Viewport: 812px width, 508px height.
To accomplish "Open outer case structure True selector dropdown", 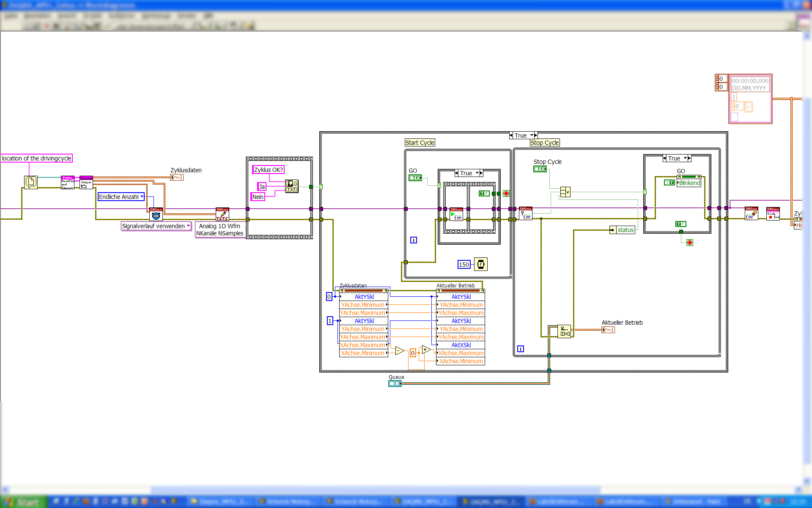I will (x=532, y=135).
